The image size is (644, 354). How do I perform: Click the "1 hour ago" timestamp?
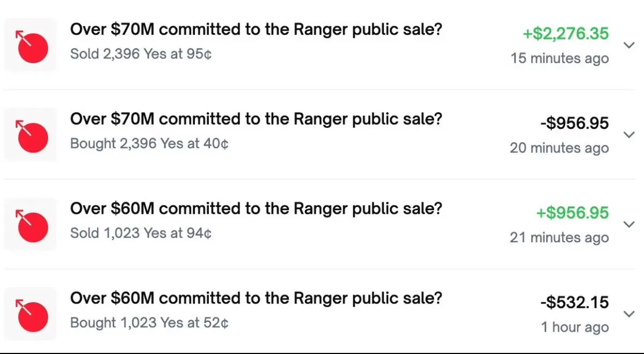click(575, 328)
